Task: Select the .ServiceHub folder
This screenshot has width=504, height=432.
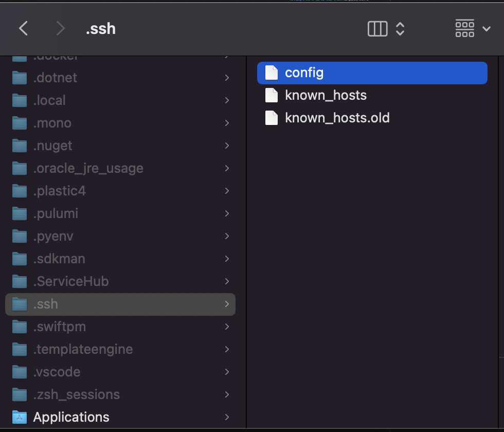Action: [x=120, y=281]
